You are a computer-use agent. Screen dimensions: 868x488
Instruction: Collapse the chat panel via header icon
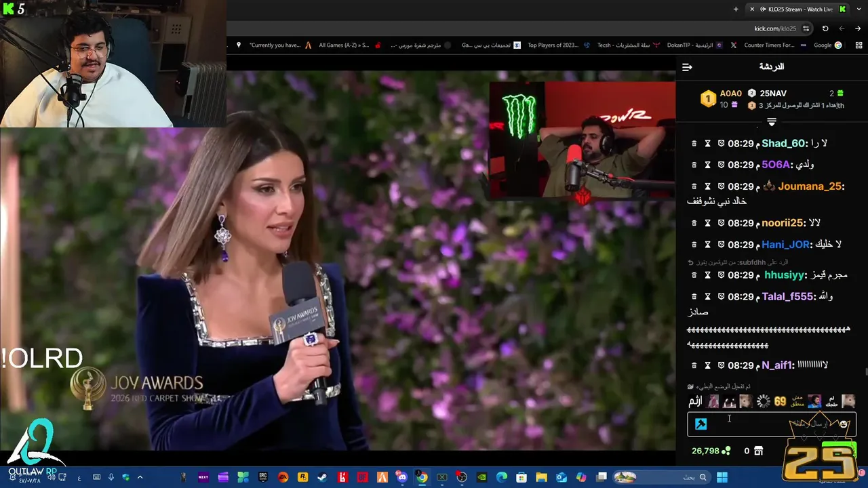point(687,67)
